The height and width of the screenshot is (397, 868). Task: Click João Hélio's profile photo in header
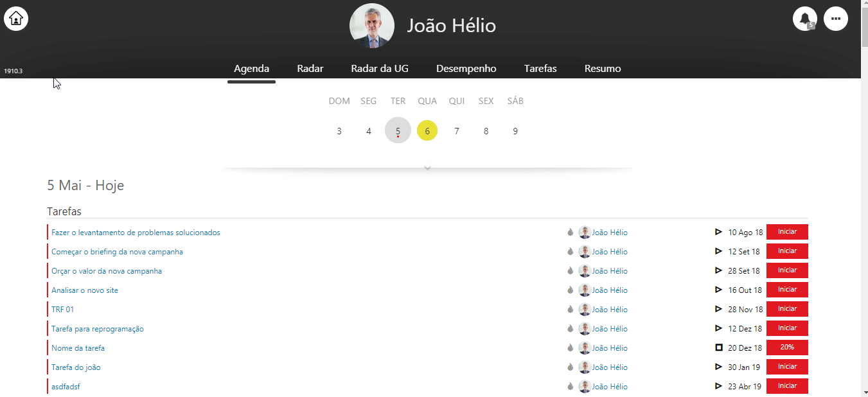pos(372,26)
